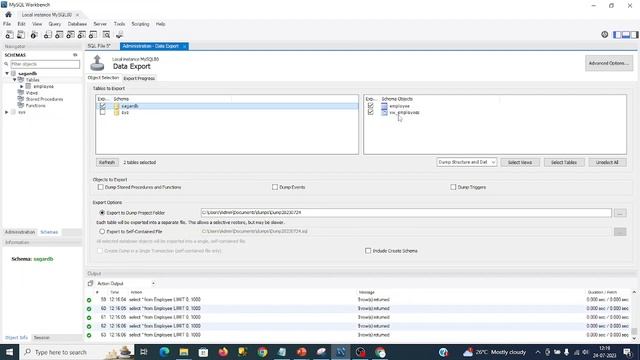640x360 pixels.
Task: Uncheck the sagardb schema export checkbox
Action: [102, 106]
